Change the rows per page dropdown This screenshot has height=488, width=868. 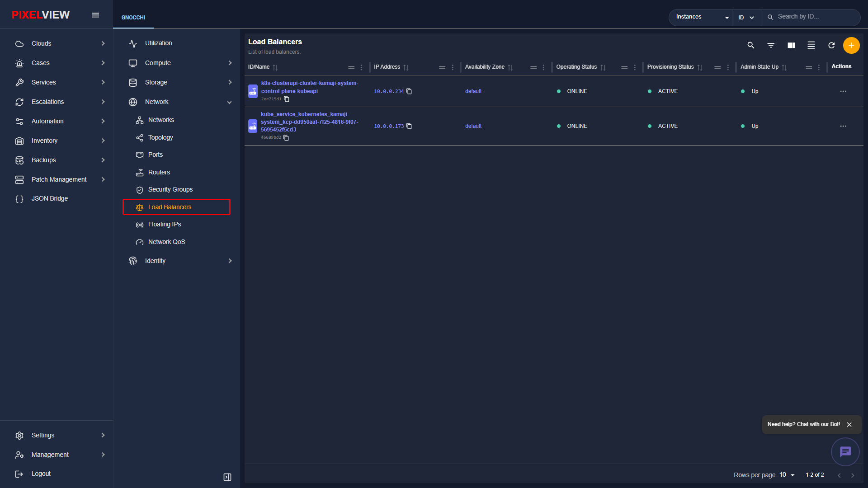pyautogui.click(x=787, y=475)
